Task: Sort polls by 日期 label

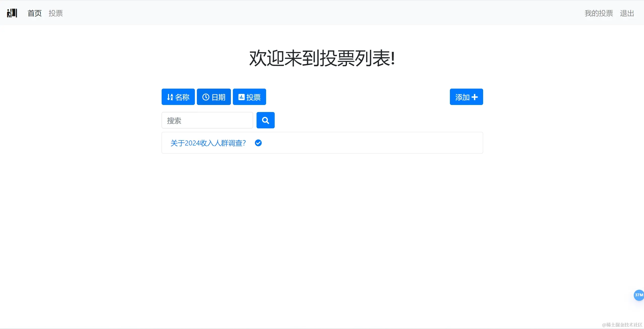Action: click(x=218, y=97)
